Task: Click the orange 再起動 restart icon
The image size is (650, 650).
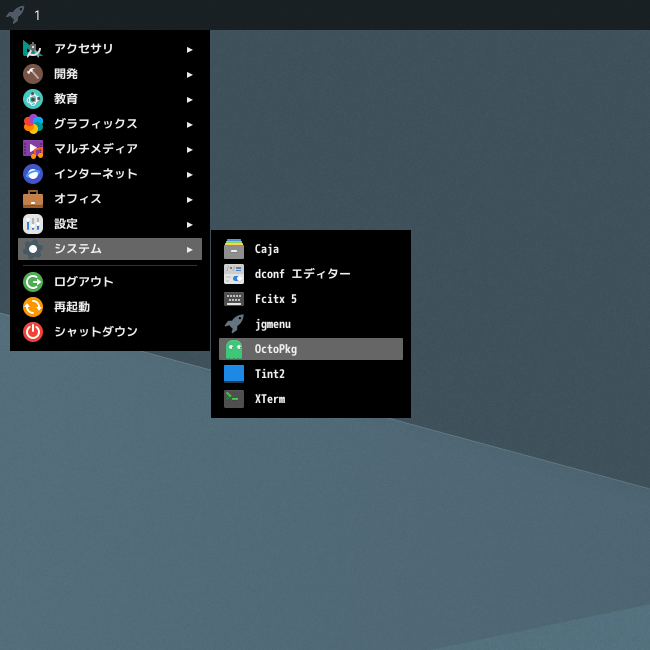Action: coord(33,307)
